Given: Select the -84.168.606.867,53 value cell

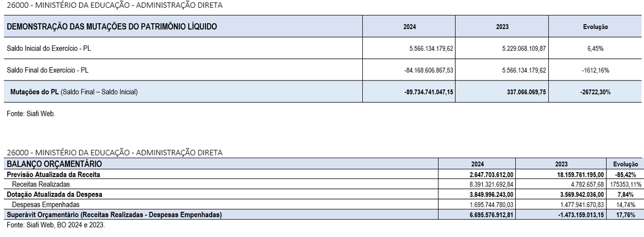Looking at the screenshot, I should pos(428,70).
